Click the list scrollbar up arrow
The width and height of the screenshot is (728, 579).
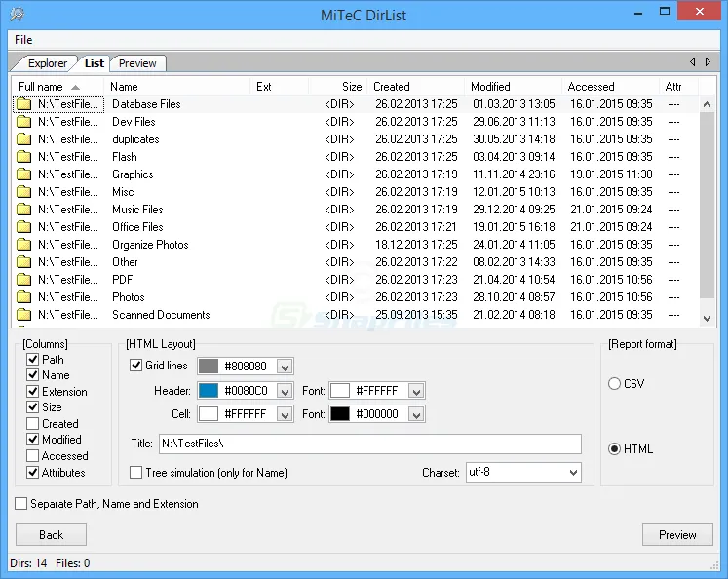[x=707, y=104]
